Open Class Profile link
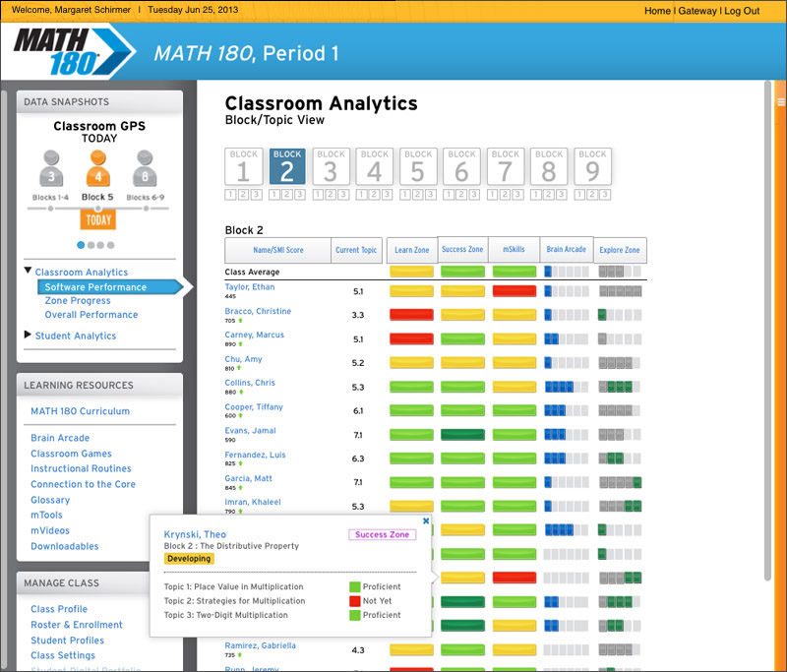The image size is (787, 672). [x=59, y=609]
